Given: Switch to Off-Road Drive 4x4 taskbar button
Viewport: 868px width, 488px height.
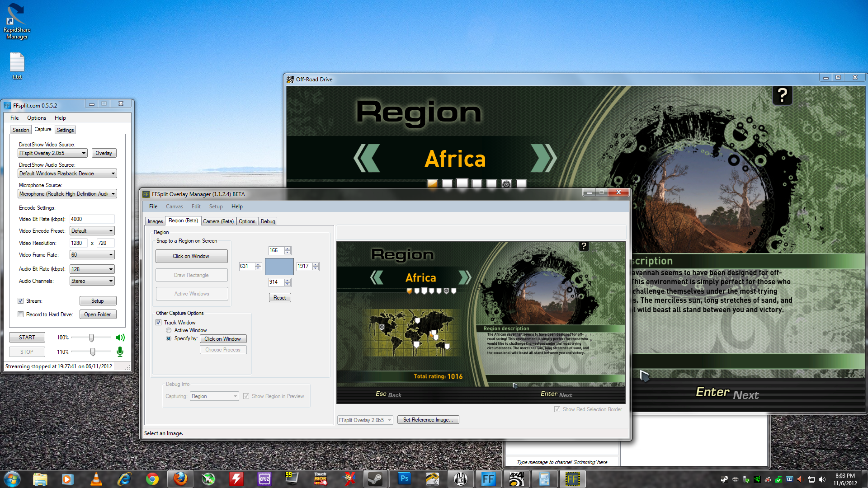Looking at the screenshot, I should (516, 479).
